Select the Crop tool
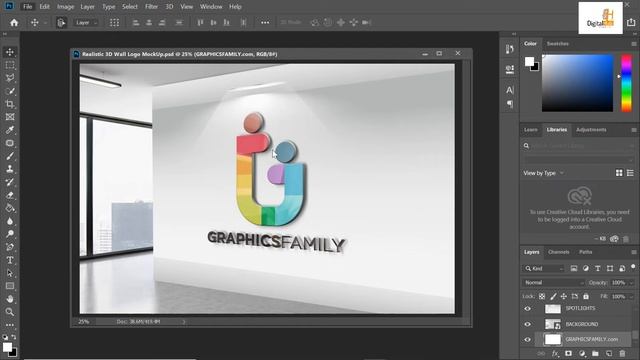The image size is (640, 360). pos(10,104)
